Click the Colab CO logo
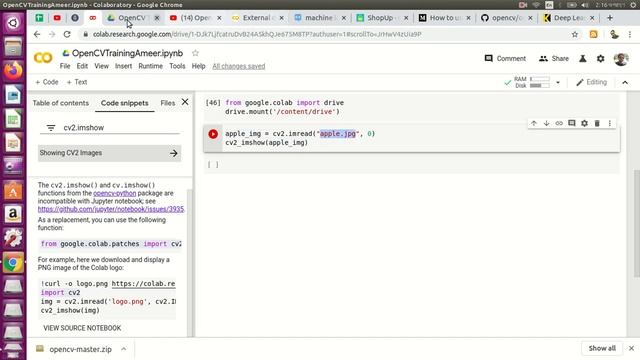Viewport: 640px width, 360px height. pos(43,58)
